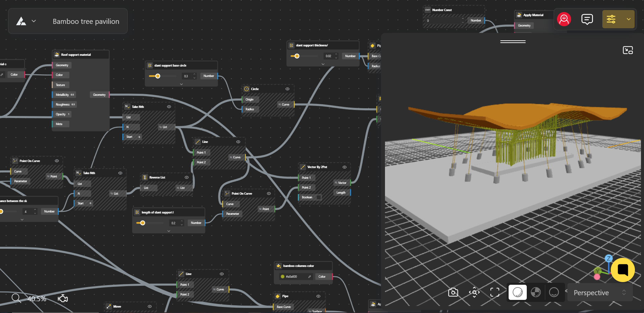Take a screenshot with the camera icon
Viewport: 644px width, 313px height.
pos(453,292)
